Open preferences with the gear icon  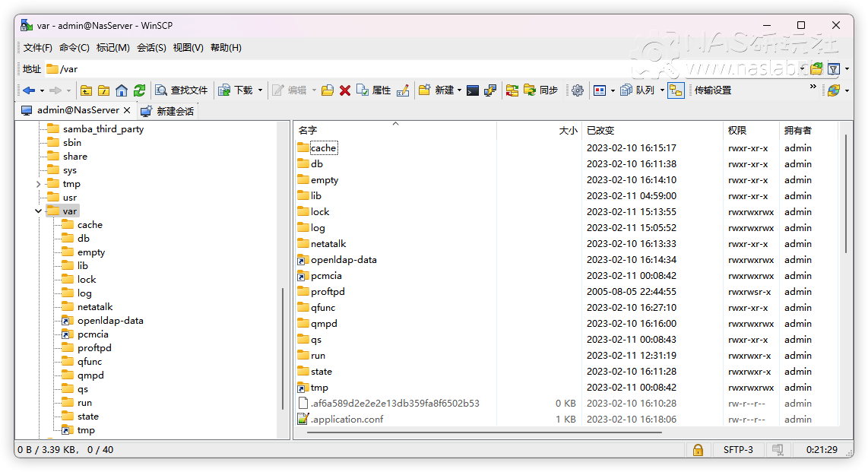578,90
